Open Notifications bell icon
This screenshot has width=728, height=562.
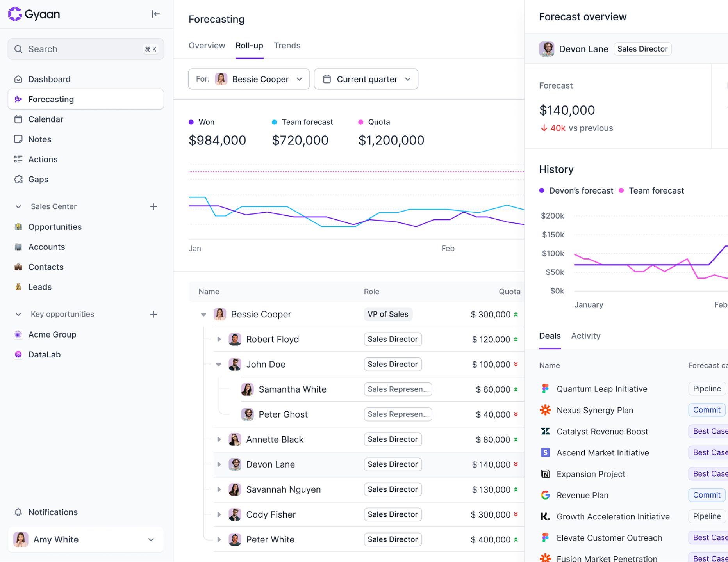[18, 512]
